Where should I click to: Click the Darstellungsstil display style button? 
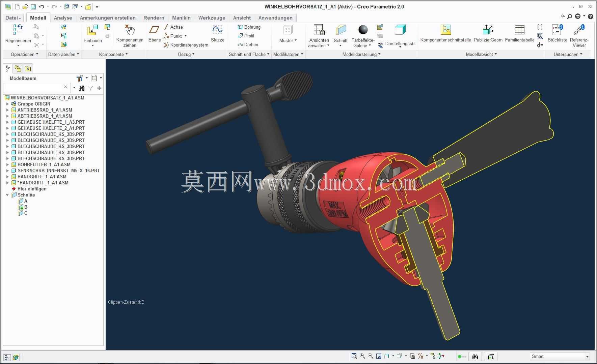(400, 35)
